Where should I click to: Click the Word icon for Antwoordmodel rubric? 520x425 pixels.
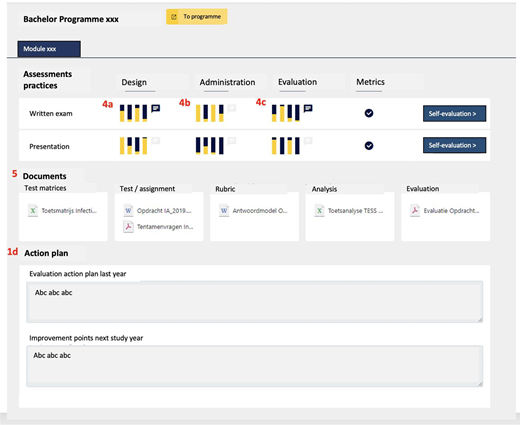(224, 211)
